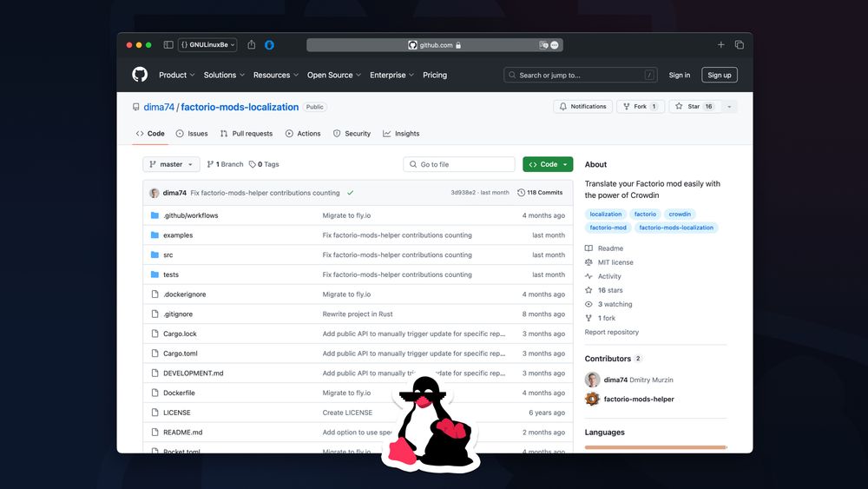Click the .github/workflows folder icon
The width and height of the screenshot is (868, 489).
pos(155,215)
